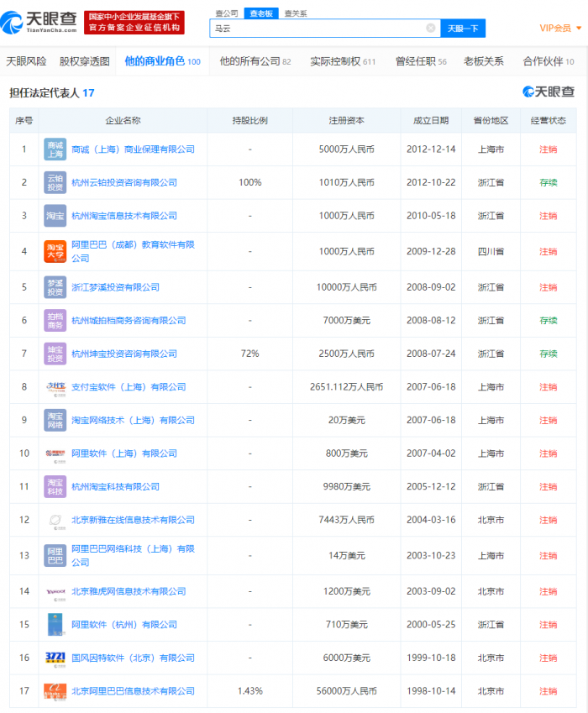Viewport: 588px width, 713px height.
Task: Open 北京阿里巴巴信息技术有限公司 link
Action: click(133, 691)
